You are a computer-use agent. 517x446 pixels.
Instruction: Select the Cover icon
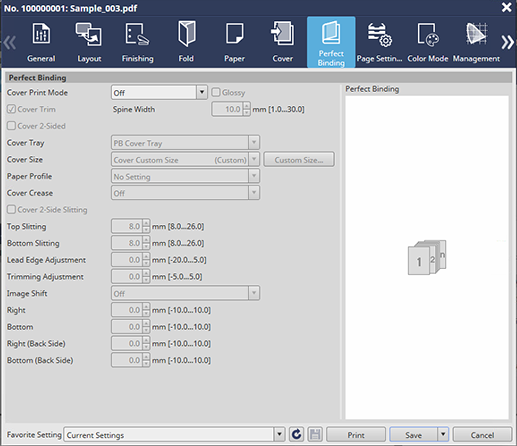(282, 33)
